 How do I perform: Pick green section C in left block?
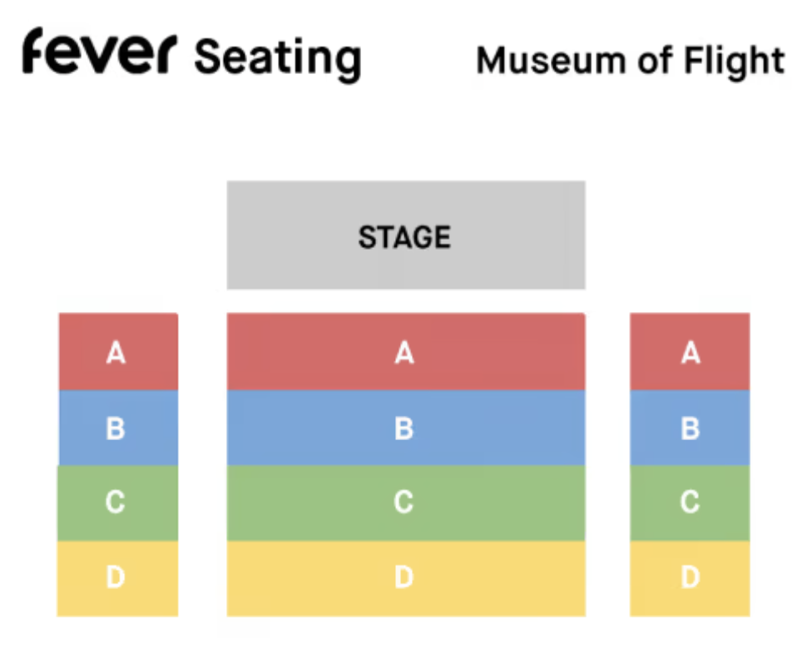pyautogui.click(x=117, y=503)
